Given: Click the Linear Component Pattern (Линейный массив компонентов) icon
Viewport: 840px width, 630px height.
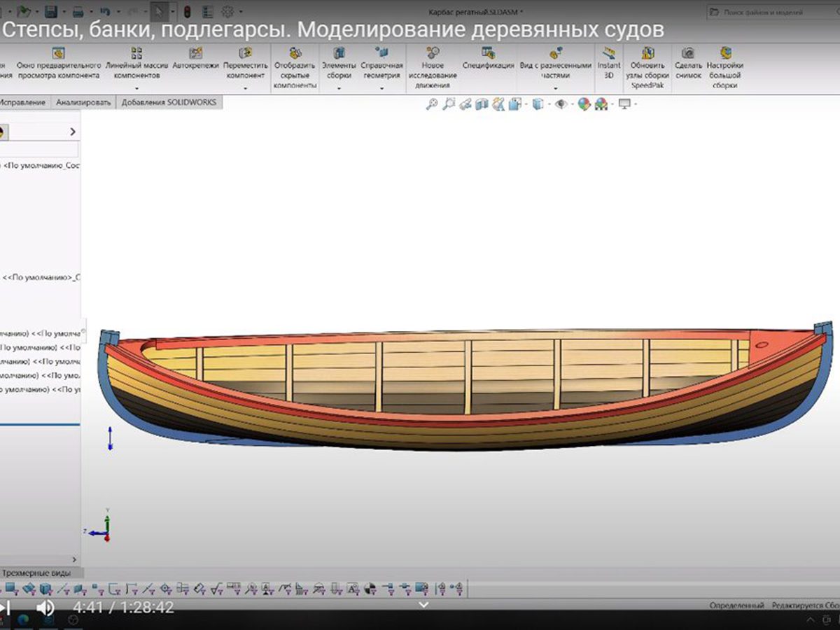Looking at the screenshot, I should click(136, 53).
